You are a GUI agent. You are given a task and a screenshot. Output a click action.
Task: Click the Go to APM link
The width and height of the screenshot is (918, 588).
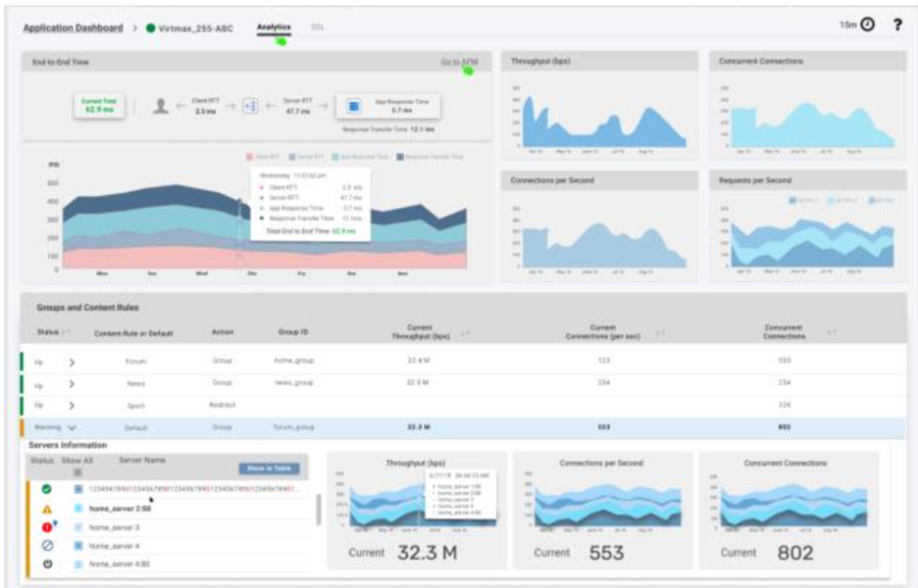pos(458,62)
